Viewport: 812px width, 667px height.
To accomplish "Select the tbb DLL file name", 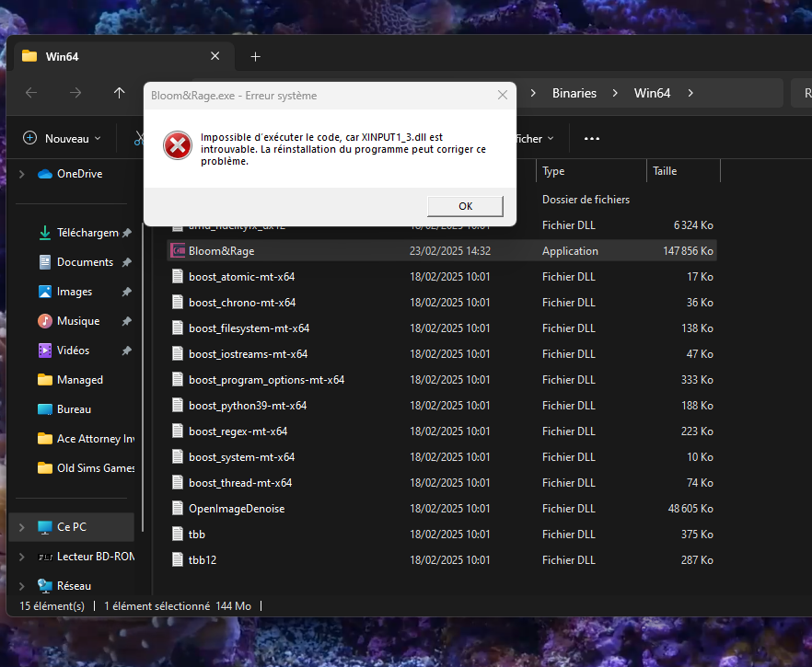I will [x=197, y=535].
